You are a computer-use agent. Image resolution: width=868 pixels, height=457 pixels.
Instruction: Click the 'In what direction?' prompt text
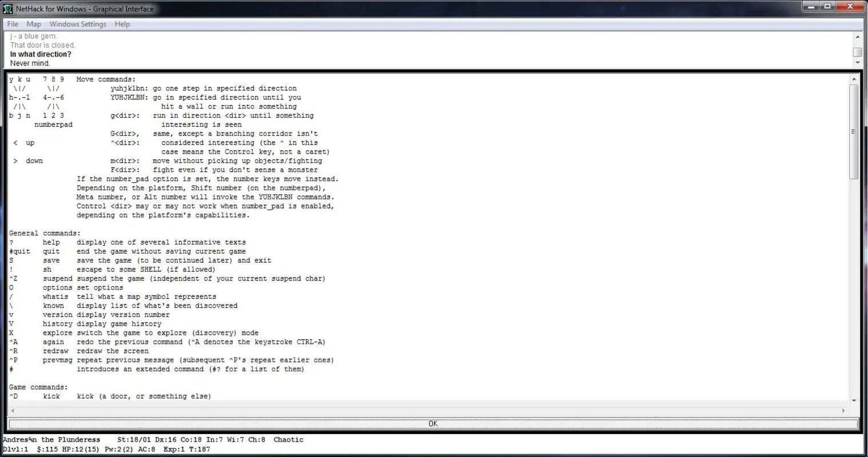41,54
